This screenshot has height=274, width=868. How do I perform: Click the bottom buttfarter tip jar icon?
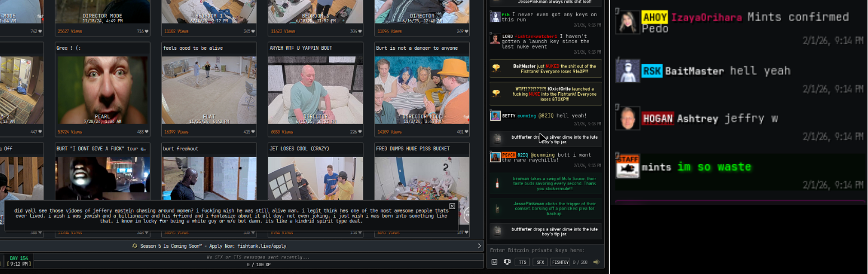[x=497, y=232]
